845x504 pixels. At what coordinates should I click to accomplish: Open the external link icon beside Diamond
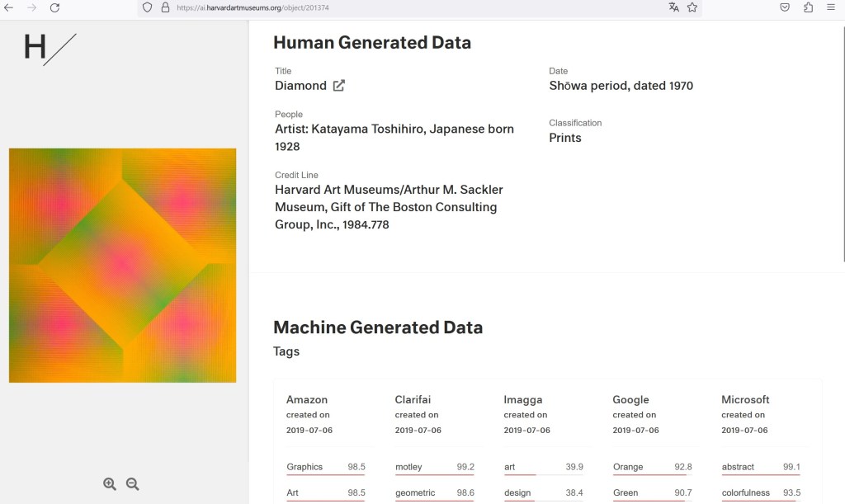coord(339,86)
